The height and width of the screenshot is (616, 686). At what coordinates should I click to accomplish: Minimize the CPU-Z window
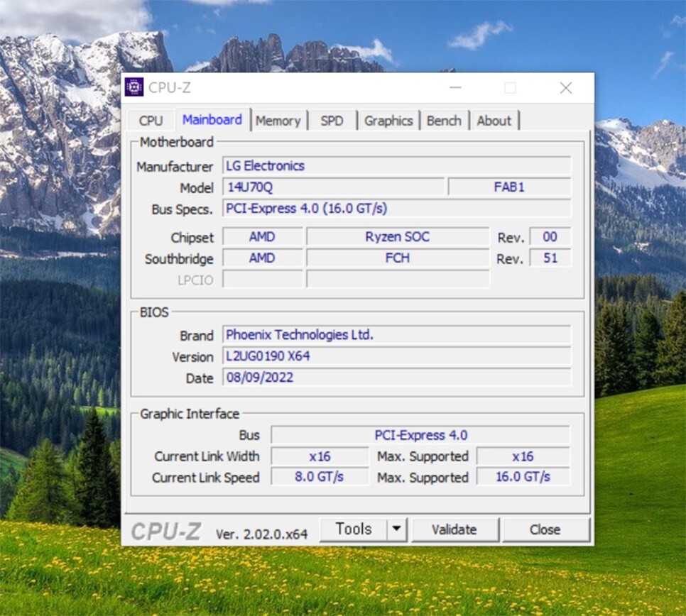455,88
